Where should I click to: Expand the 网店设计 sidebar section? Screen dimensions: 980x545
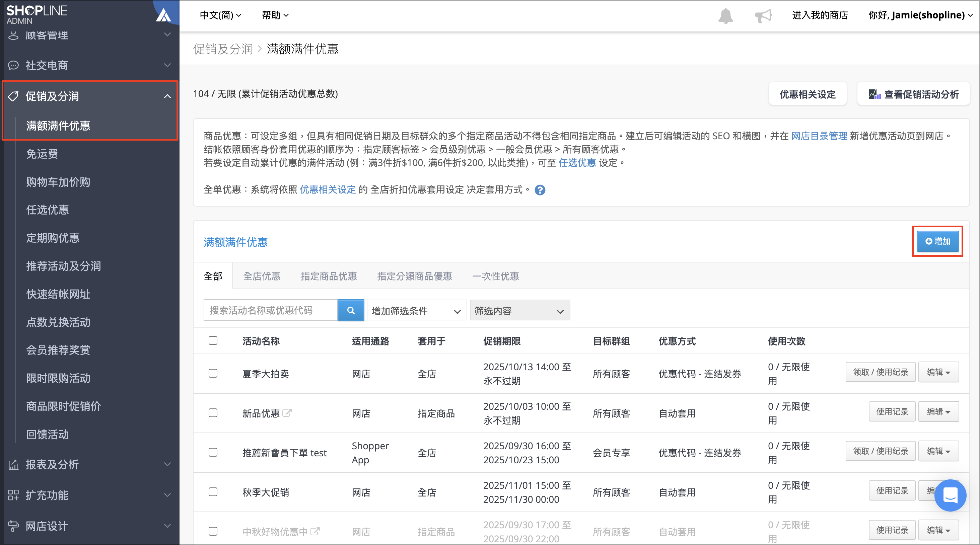click(167, 526)
